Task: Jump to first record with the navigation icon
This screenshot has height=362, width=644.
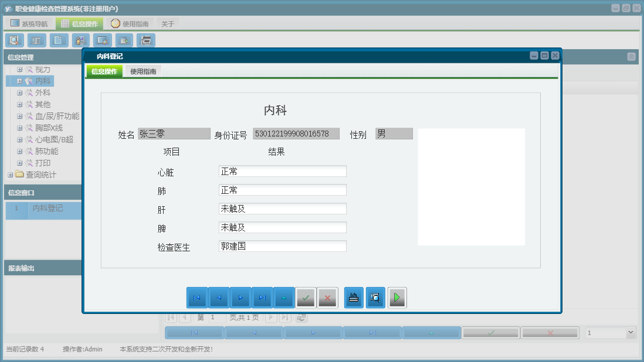Action: [x=197, y=298]
